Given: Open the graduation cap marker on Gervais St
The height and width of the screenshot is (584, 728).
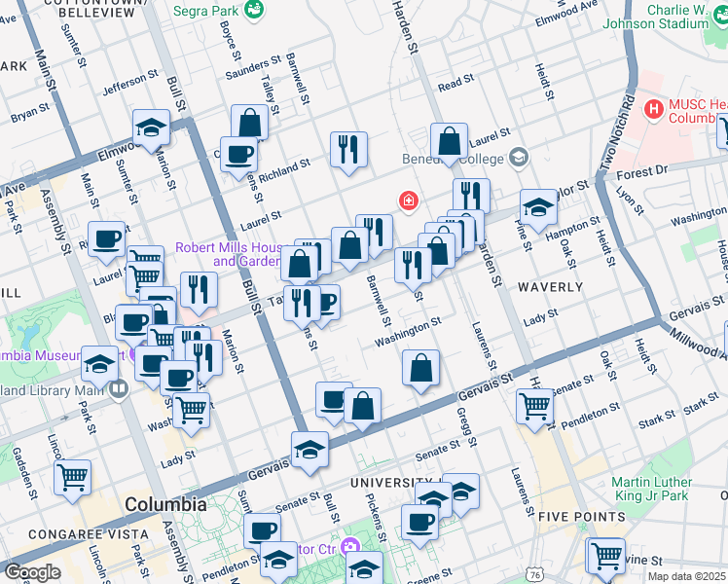Looking at the screenshot, I should coord(310,451).
